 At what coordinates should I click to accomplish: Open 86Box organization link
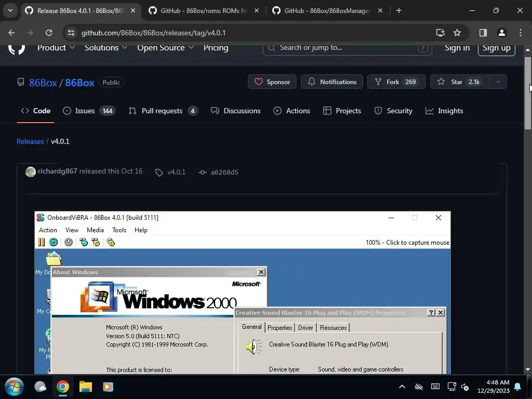[x=43, y=83]
